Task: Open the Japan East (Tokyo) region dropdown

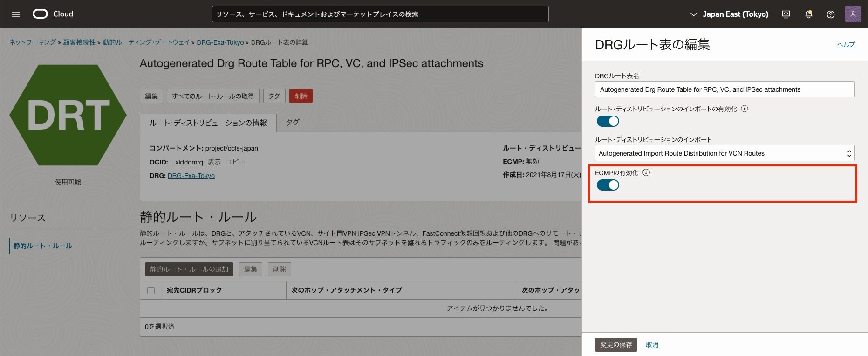Action: click(729, 14)
